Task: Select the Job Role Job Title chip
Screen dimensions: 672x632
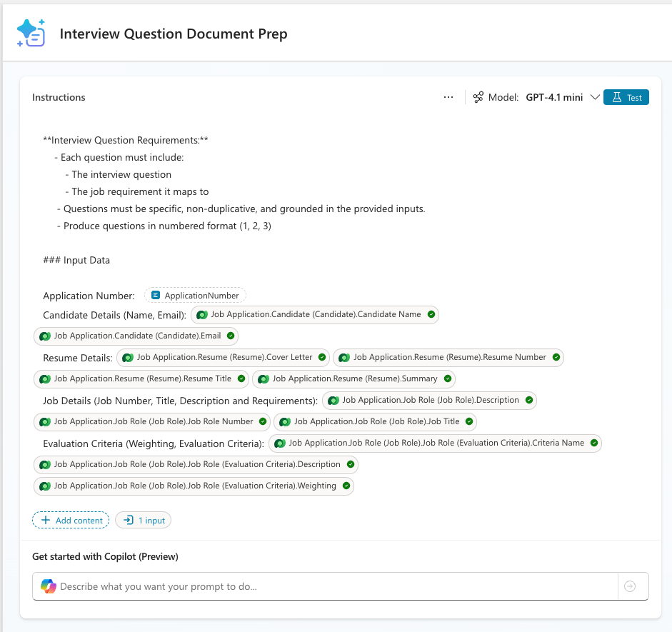Action: tap(375, 421)
